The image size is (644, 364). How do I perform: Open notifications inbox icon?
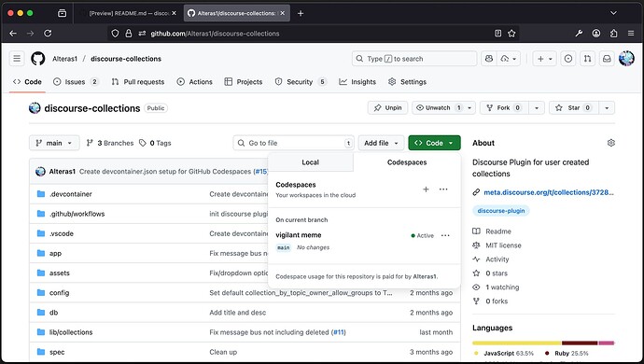point(607,59)
